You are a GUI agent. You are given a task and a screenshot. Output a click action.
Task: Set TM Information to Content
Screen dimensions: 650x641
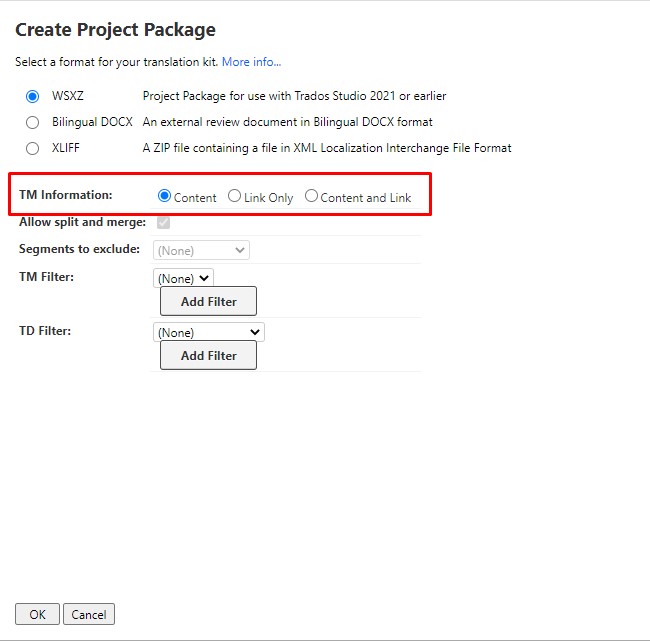pyautogui.click(x=165, y=196)
